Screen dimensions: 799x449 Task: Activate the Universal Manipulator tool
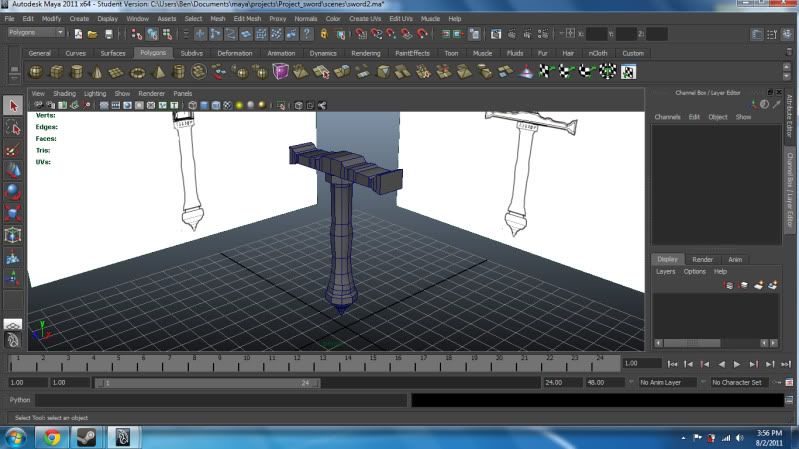click(13, 235)
